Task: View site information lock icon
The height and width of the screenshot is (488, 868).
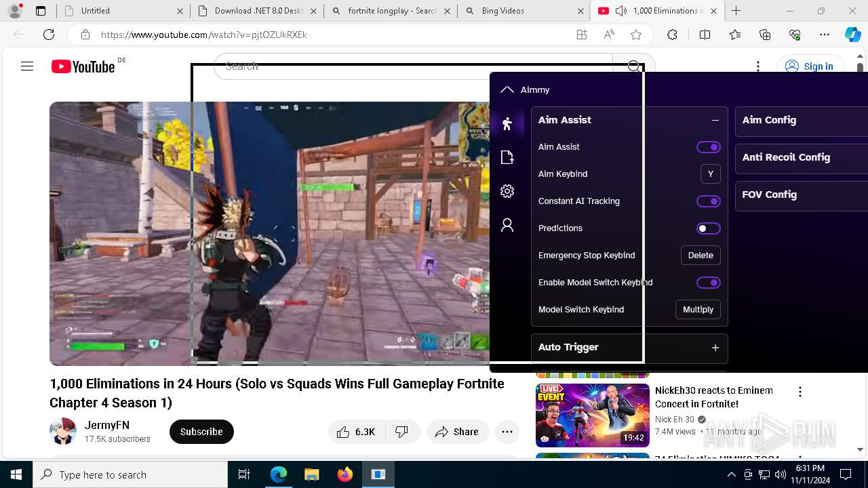Action: tap(85, 35)
